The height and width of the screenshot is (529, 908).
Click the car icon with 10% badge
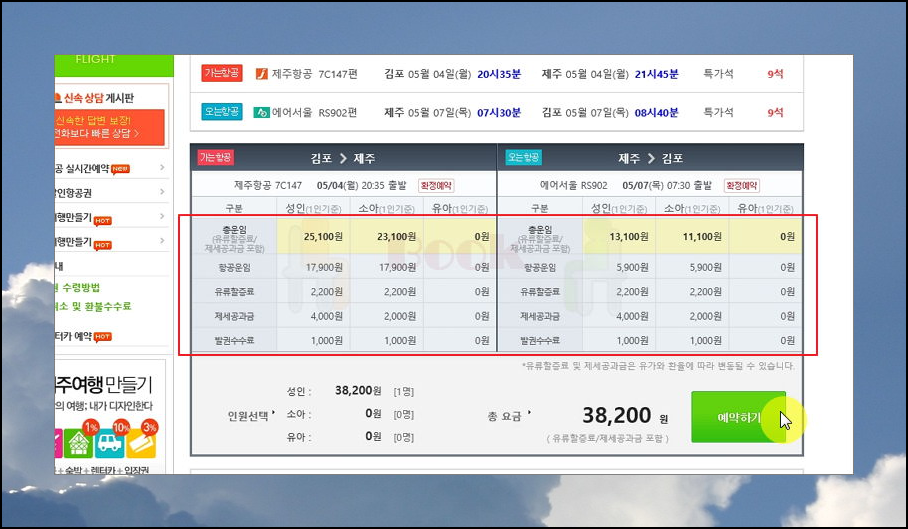(109, 443)
